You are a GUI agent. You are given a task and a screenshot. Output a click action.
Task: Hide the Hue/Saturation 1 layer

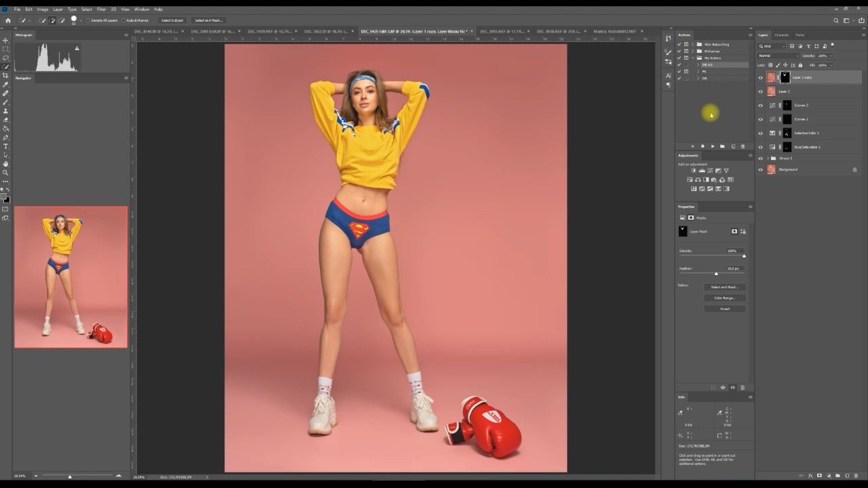click(x=760, y=147)
